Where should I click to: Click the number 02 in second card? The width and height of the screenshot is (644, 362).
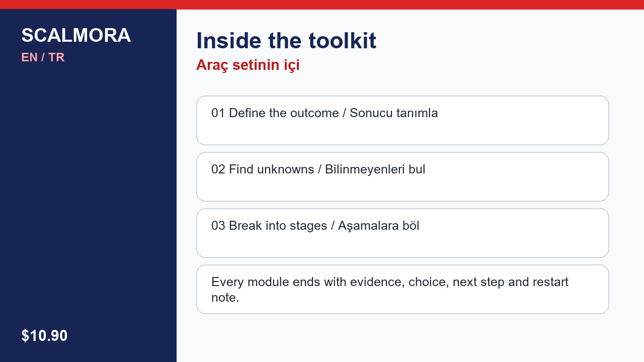coord(218,169)
